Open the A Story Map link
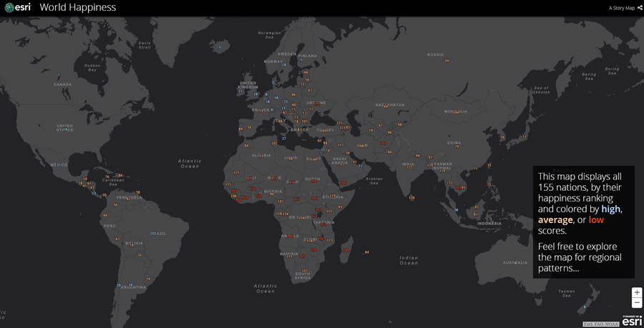This screenshot has height=328, width=644. pyautogui.click(x=621, y=8)
